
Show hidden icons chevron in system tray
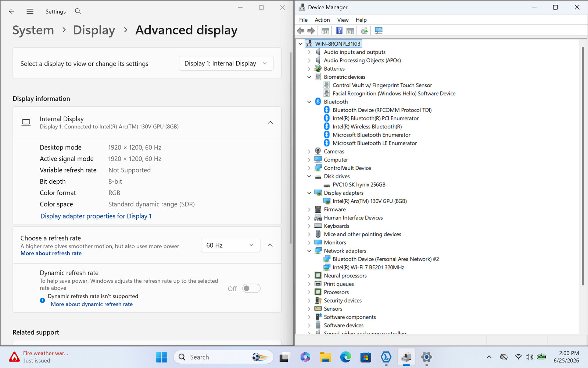click(489, 357)
